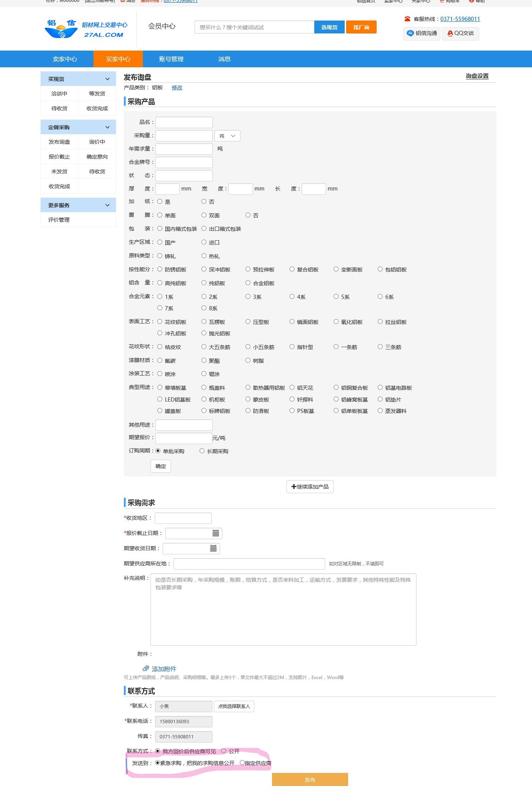The image size is (532, 792).
Task: Collapse the 更多服务 sidebar section
Action: pos(108,205)
